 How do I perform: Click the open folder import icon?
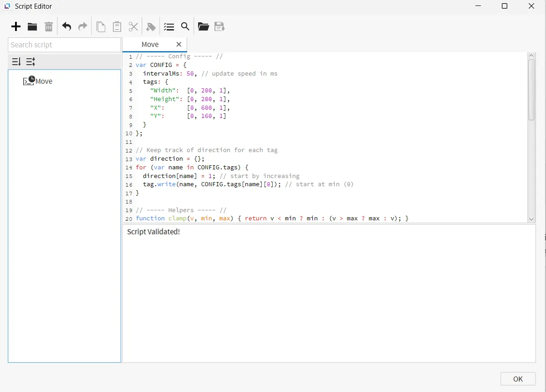click(203, 27)
